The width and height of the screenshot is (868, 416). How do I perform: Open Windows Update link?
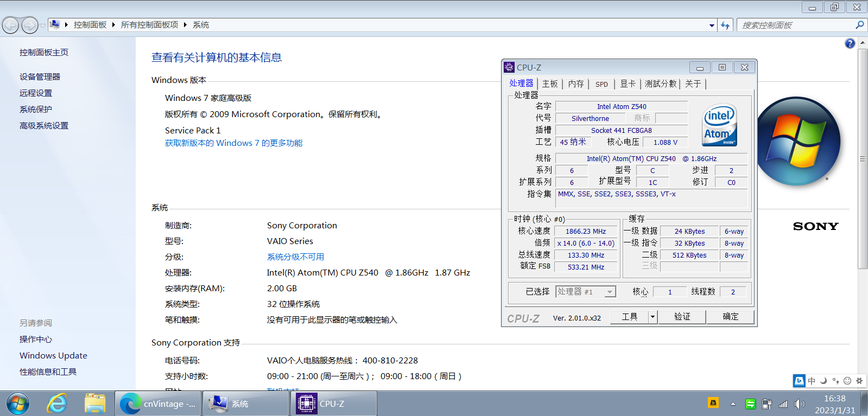(53, 356)
